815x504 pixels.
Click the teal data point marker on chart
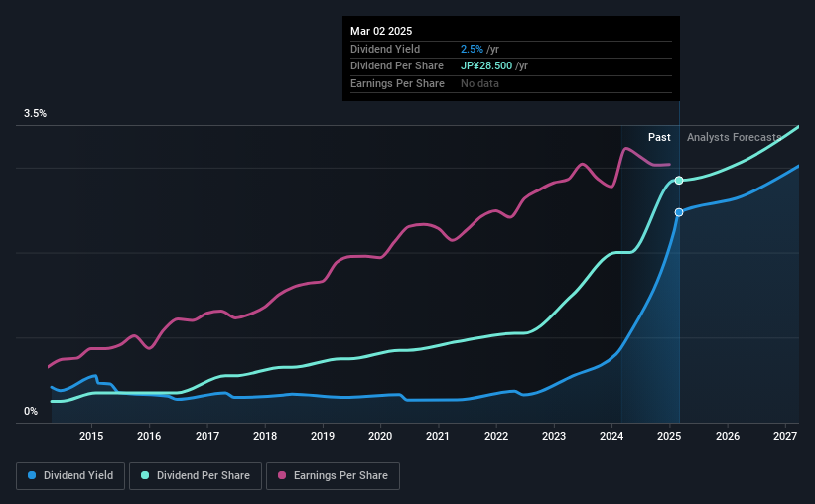[x=679, y=181]
